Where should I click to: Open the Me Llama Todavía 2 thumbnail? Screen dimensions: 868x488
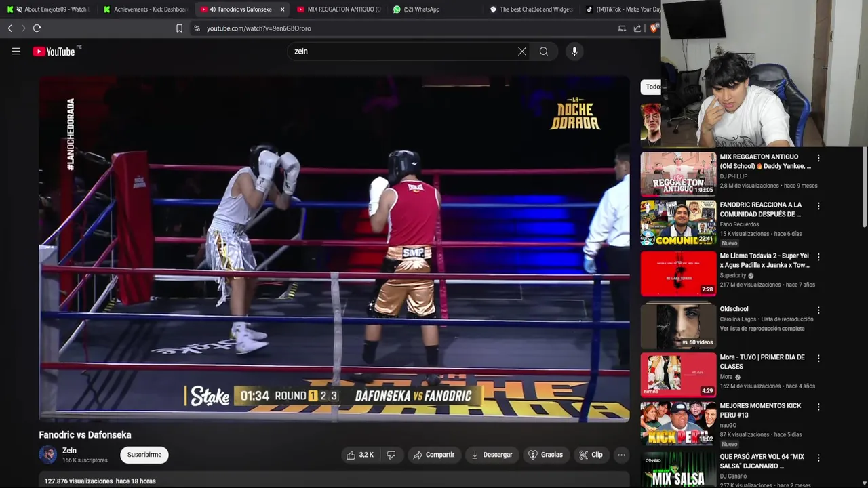click(678, 274)
